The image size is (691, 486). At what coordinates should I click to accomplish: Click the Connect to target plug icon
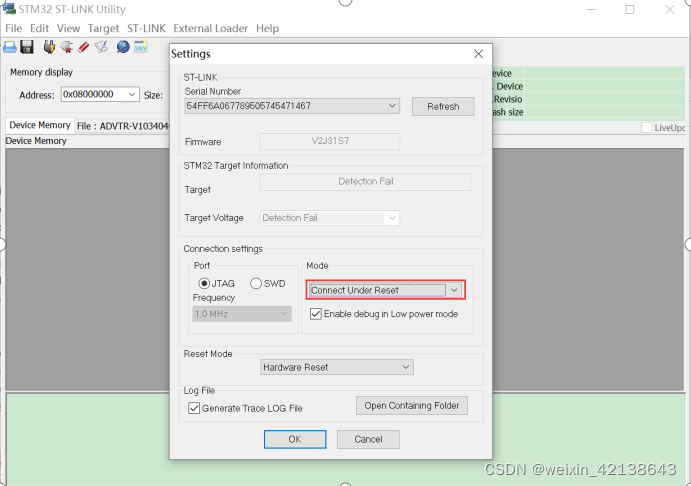pos(49,47)
